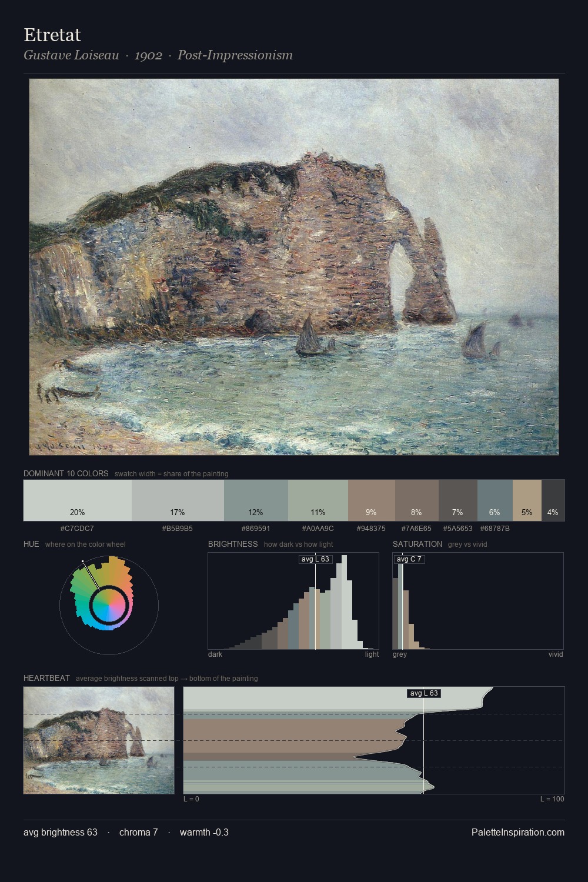Viewport: 588px width, 882px height.
Task: Select the 8% swatch #7A6E65
Action: (417, 500)
